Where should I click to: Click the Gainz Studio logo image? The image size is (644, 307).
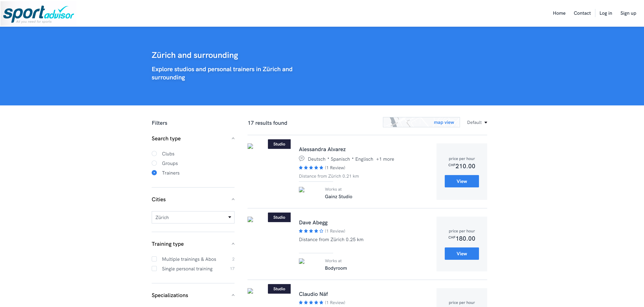(301, 190)
